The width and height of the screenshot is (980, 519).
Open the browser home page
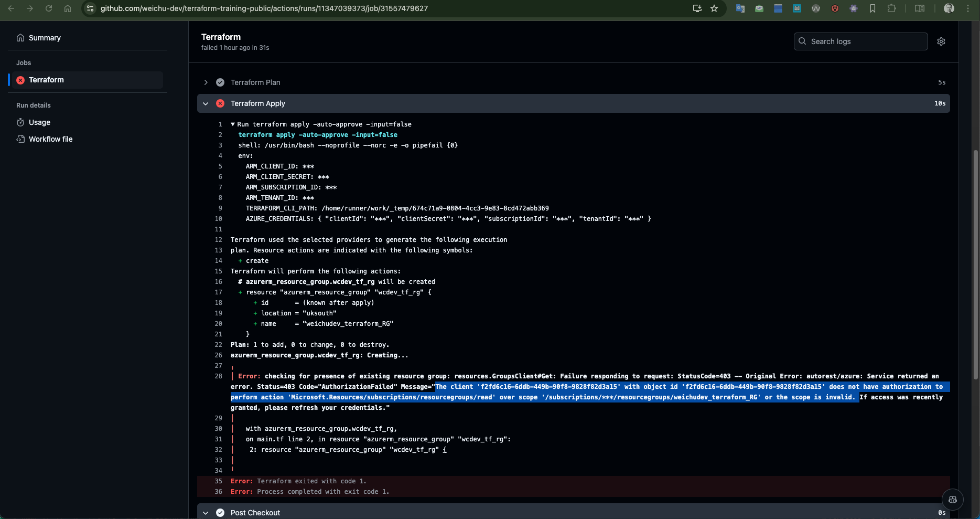68,8
